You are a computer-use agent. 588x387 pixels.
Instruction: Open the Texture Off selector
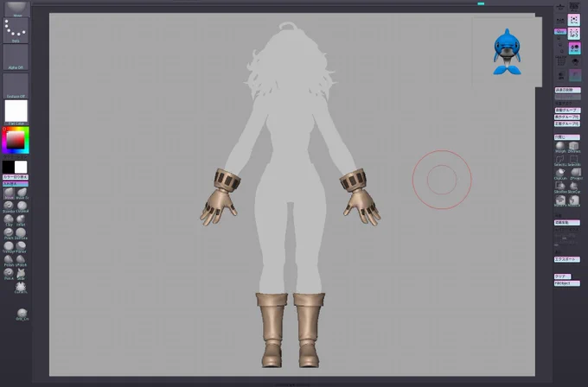pos(16,85)
